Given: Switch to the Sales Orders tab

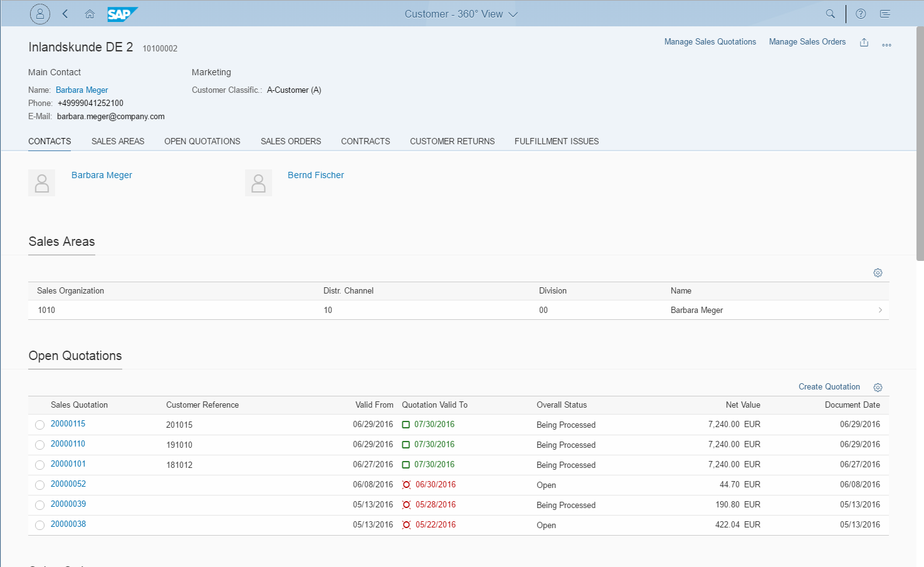Looking at the screenshot, I should 291,141.
